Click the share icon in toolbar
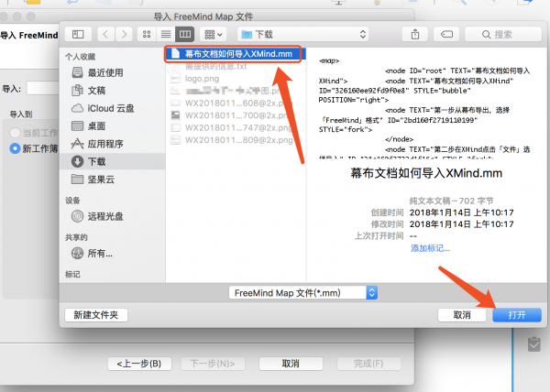550x392 pixels. tap(415, 34)
